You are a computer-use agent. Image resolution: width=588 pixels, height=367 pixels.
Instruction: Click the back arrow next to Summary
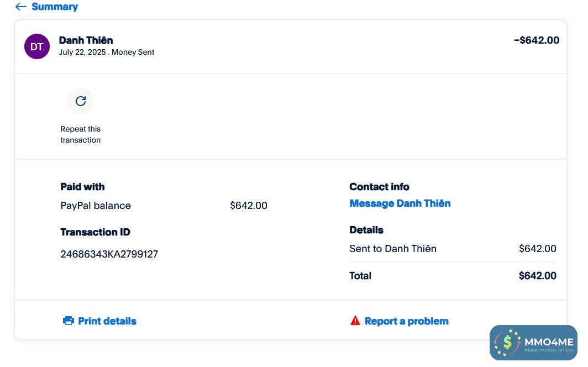[x=20, y=7]
